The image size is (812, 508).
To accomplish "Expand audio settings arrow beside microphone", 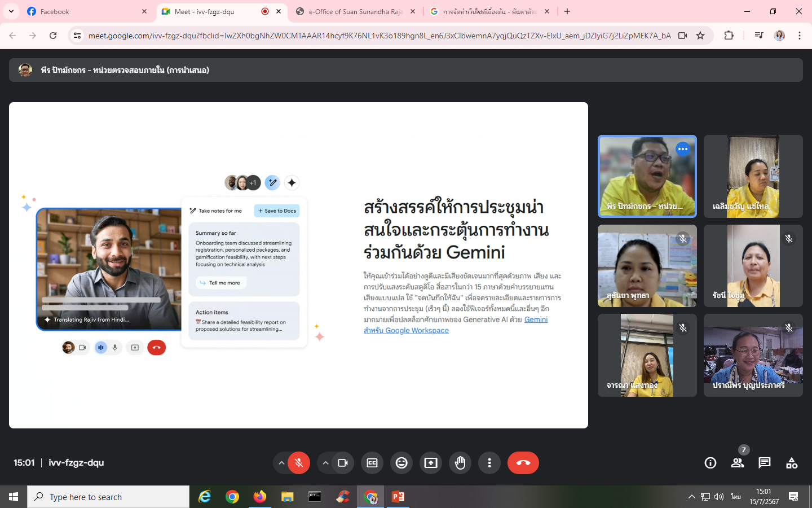I will (281, 463).
